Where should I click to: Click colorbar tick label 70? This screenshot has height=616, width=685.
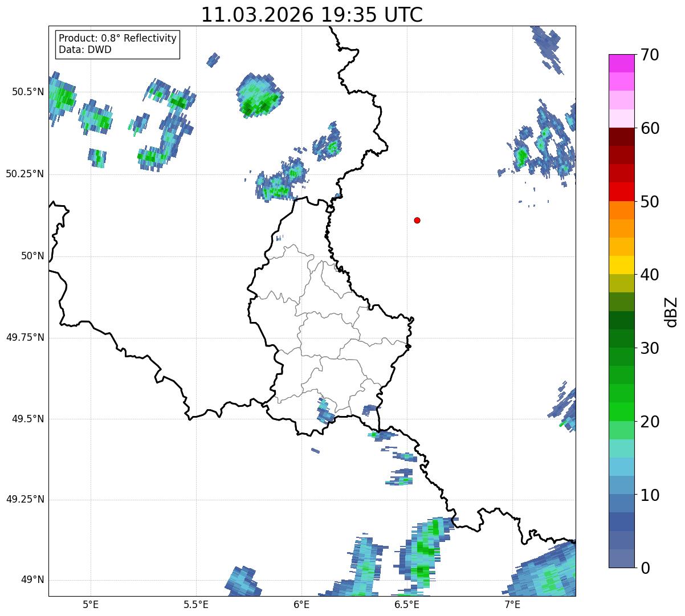pyautogui.click(x=650, y=55)
